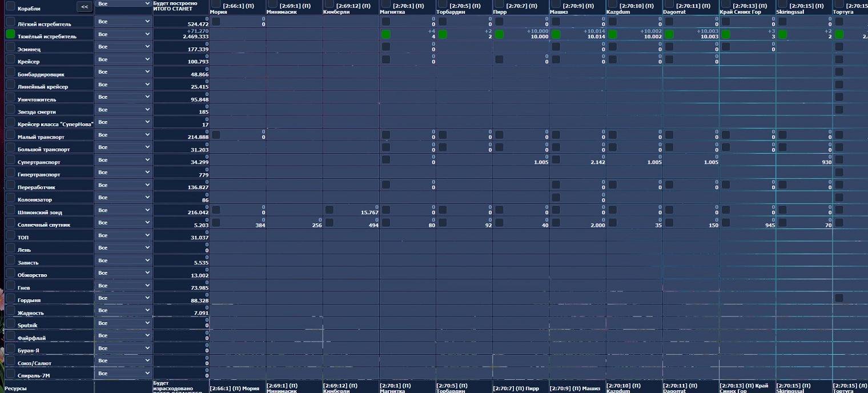
Task: Select the Солнечный спутник row checkbox
Action: pyautogui.click(x=10, y=223)
